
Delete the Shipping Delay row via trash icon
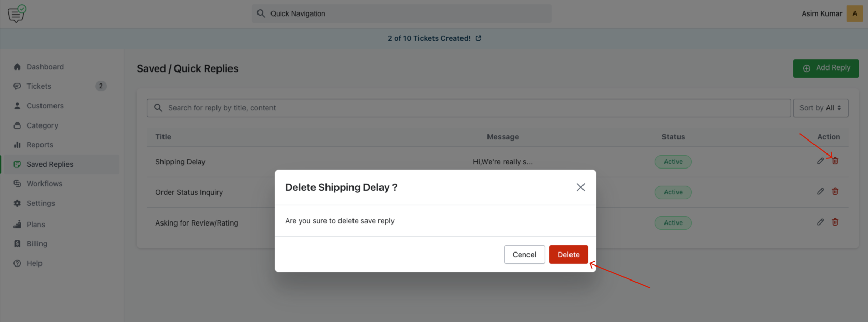[835, 161]
